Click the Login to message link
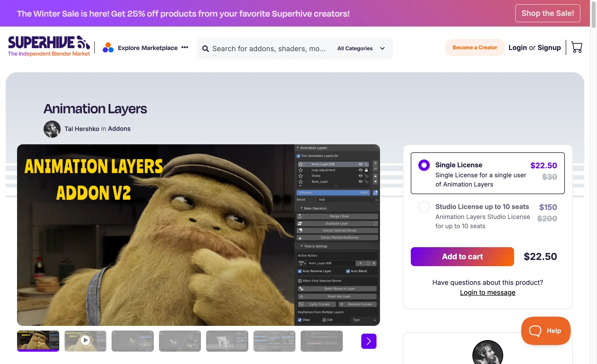The image size is (597, 364). point(488,292)
